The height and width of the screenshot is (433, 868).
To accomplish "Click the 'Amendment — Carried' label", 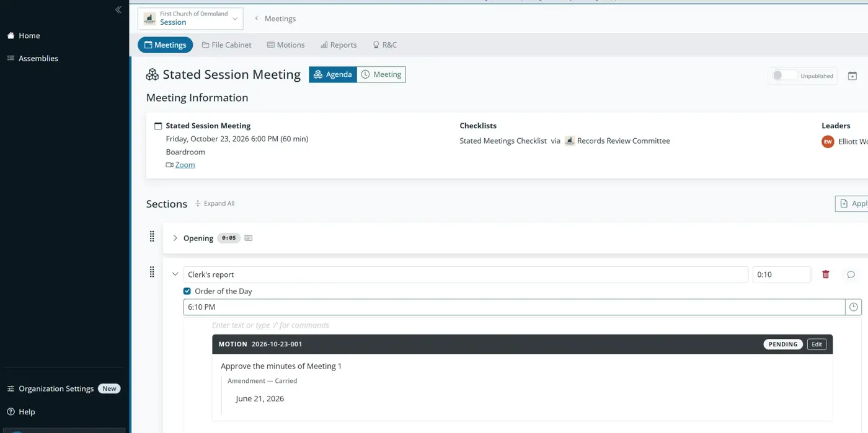I will [262, 381].
